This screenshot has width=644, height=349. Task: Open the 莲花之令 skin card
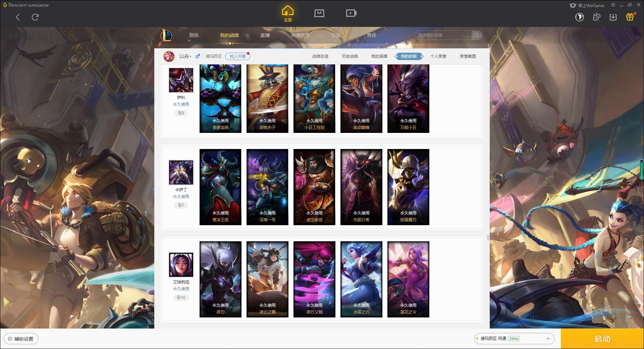pyautogui.click(x=408, y=279)
